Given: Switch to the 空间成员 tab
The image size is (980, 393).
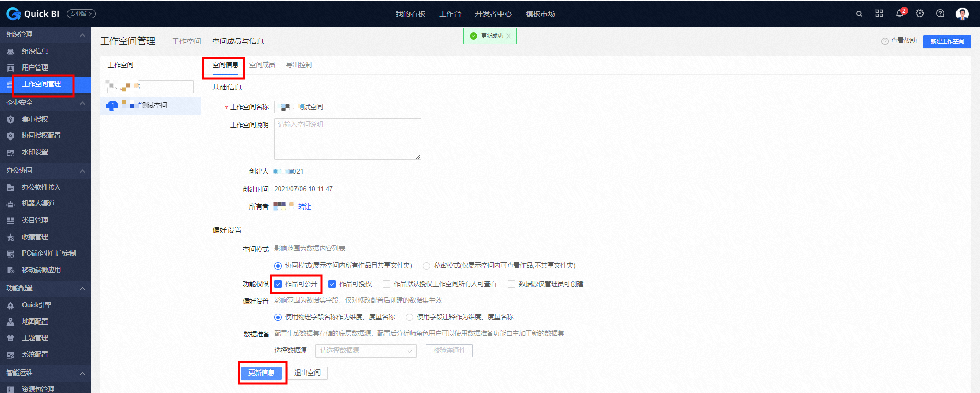Looking at the screenshot, I should tap(262, 65).
